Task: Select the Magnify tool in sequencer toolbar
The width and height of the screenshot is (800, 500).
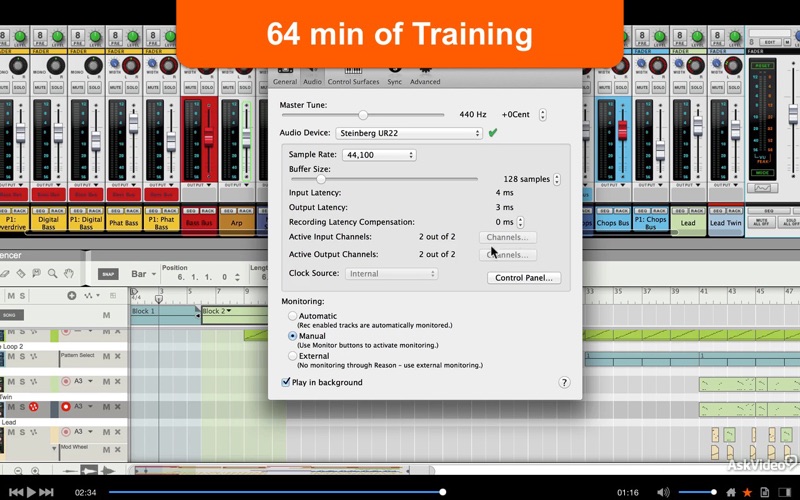Action: [x=53, y=274]
